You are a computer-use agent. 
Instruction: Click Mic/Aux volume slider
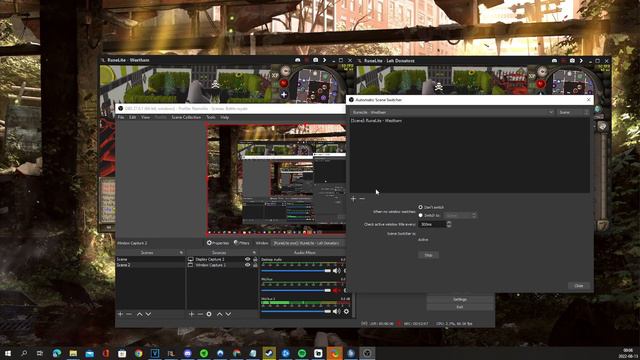point(296,290)
